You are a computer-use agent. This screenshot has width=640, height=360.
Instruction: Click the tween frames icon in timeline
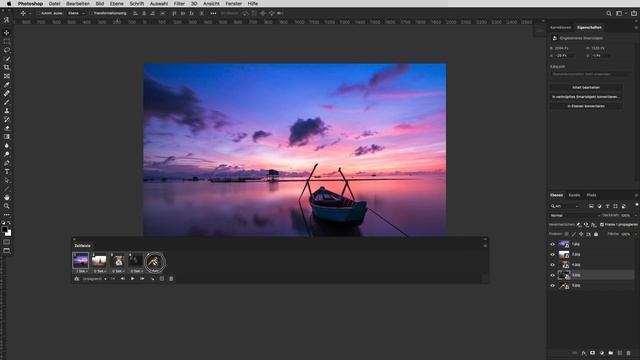tap(152, 279)
